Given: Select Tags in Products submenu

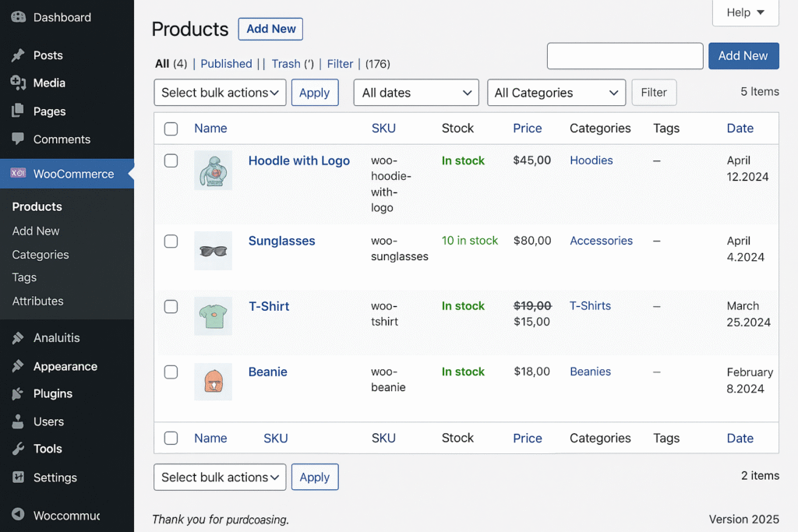Looking at the screenshot, I should (24, 277).
